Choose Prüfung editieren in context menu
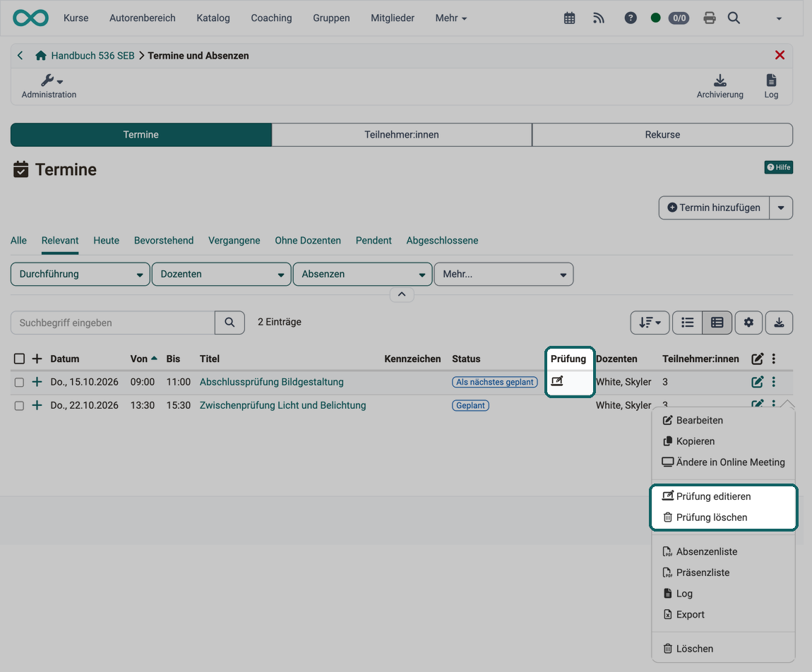Image resolution: width=812 pixels, height=672 pixels. coord(724,496)
